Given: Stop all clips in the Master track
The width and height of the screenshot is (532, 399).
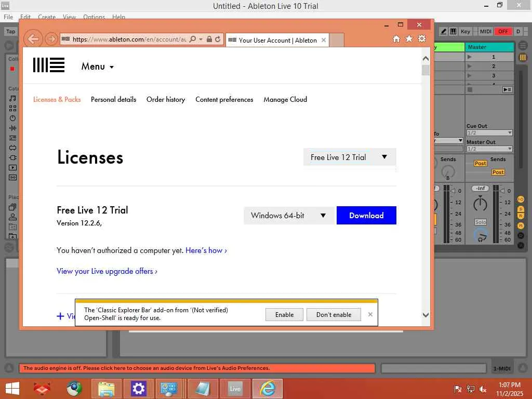Looking at the screenshot, I should (470, 89).
